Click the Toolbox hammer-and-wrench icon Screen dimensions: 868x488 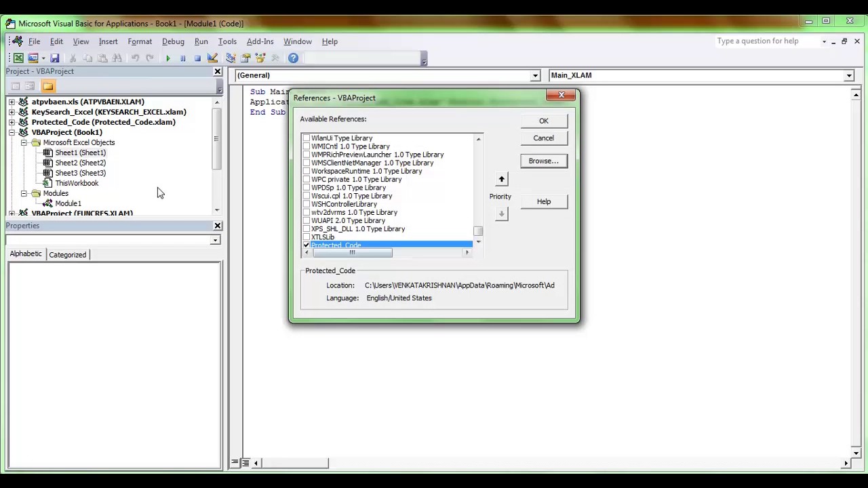click(x=275, y=58)
